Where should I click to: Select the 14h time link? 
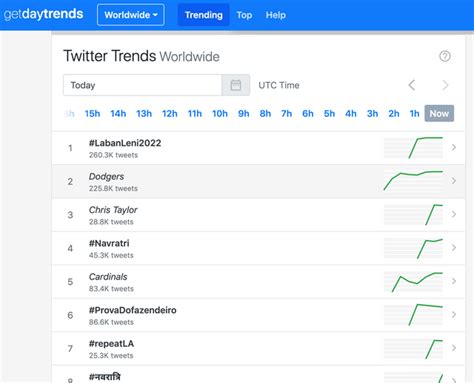click(x=118, y=114)
